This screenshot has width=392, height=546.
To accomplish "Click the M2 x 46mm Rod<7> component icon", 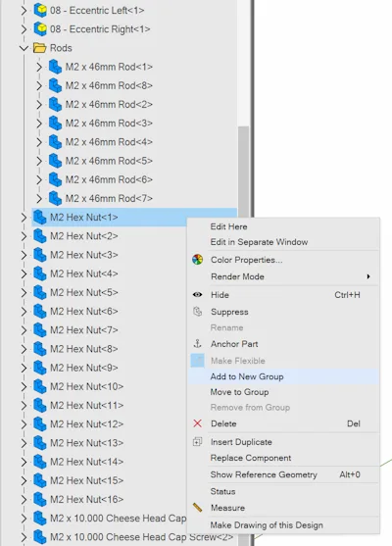I will tap(55, 198).
